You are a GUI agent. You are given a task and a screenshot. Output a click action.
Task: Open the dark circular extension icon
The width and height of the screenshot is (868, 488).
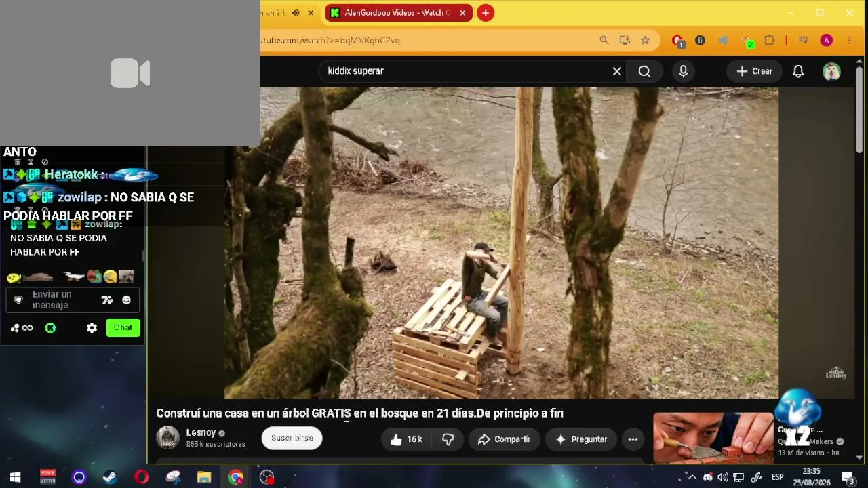700,41
